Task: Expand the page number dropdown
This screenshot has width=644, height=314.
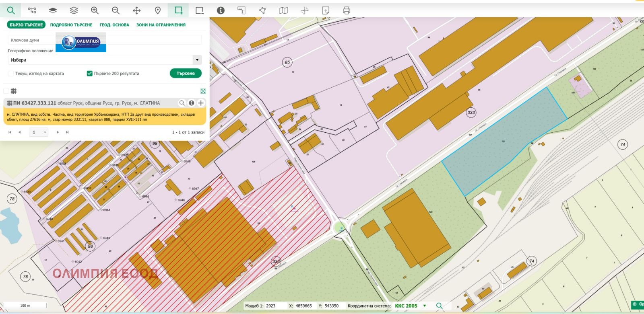Action: point(39,132)
